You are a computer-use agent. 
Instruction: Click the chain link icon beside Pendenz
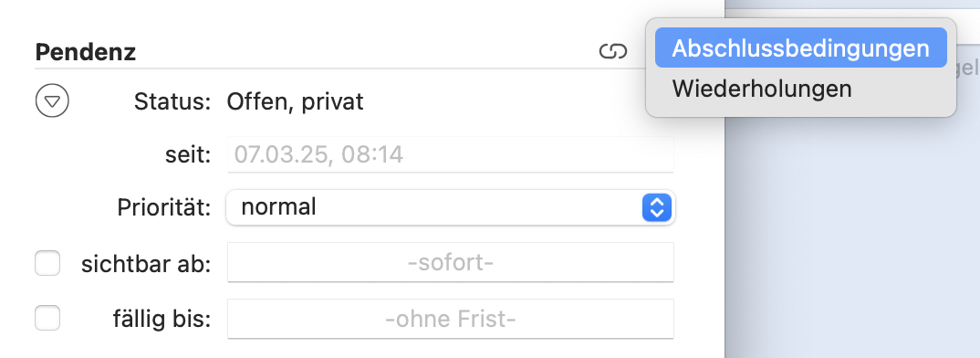[612, 52]
